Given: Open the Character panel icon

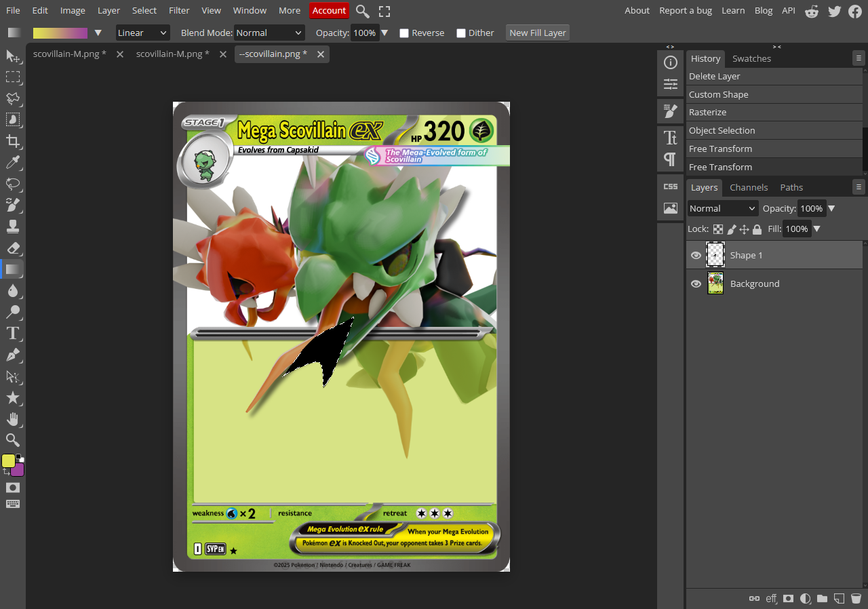Looking at the screenshot, I should pos(671,138).
